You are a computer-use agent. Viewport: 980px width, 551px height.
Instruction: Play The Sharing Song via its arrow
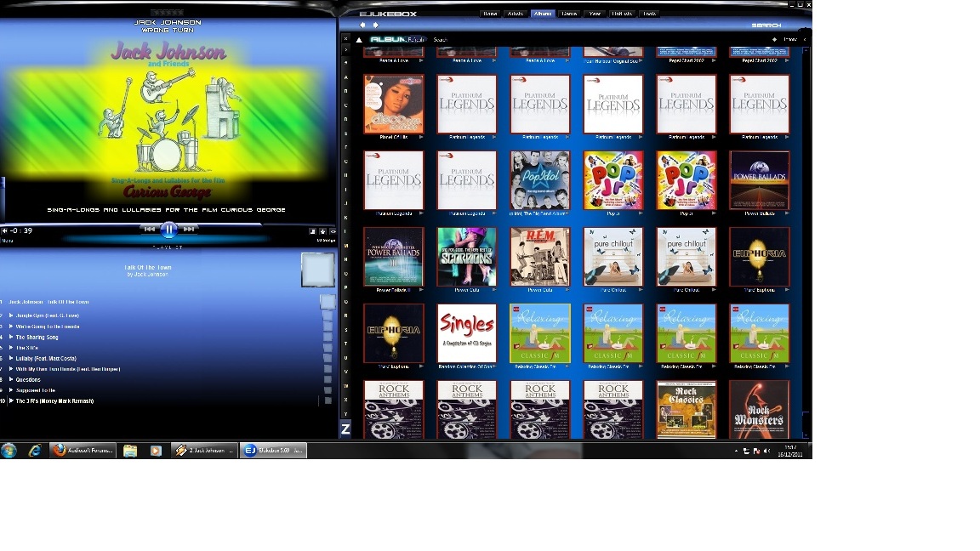coord(10,337)
